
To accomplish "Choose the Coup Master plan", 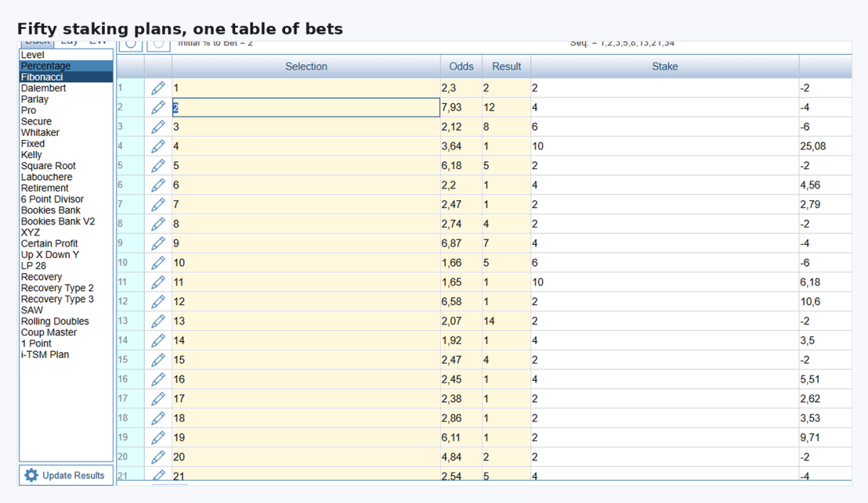I will coord(66,332).
